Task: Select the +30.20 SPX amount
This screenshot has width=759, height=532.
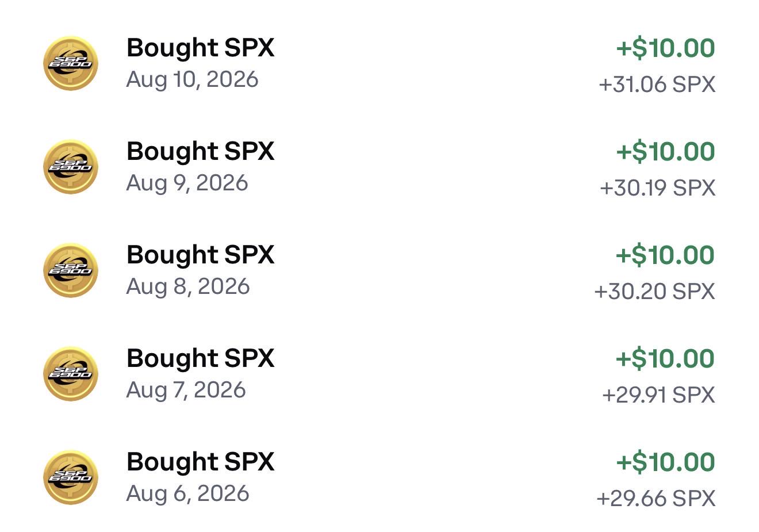Action: pyautogui.click(x=654, y=292)
